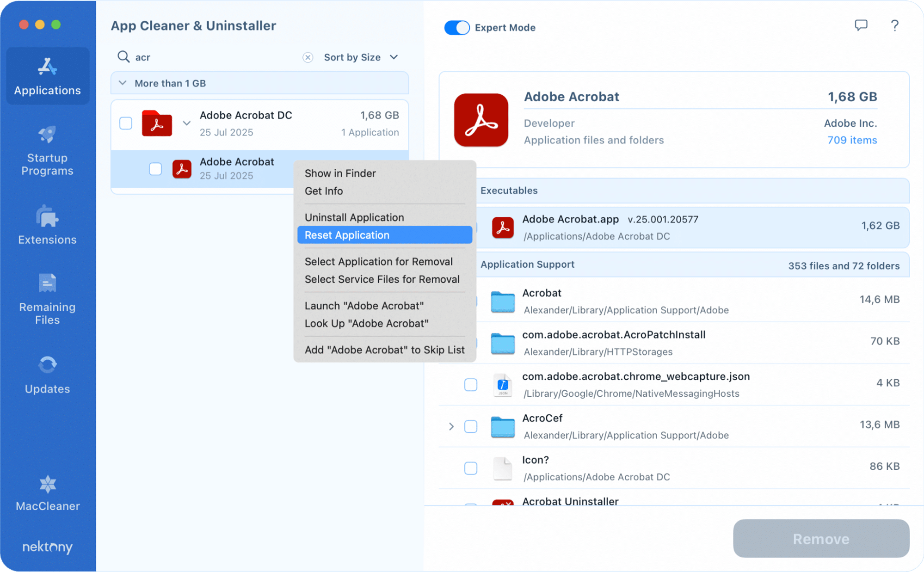Viewport: 924px width, 572px height.
Task: Click the 709 items link
Action: click(x=851, y=140)
